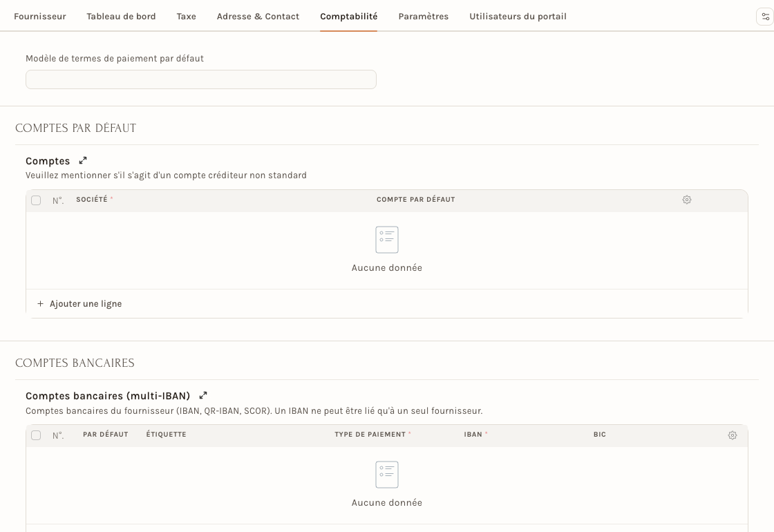The image size is (774, 532).
Task: Open the tab customization icon at top right
Action: [765, 17]
